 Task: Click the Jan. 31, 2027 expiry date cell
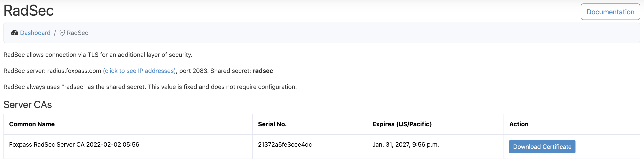(x=405, y=144)
